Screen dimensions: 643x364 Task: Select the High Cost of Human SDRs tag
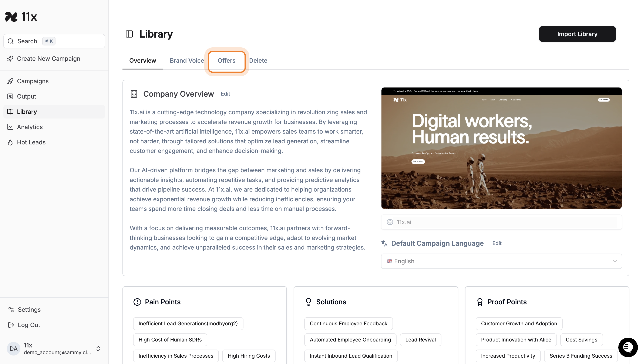170,340
